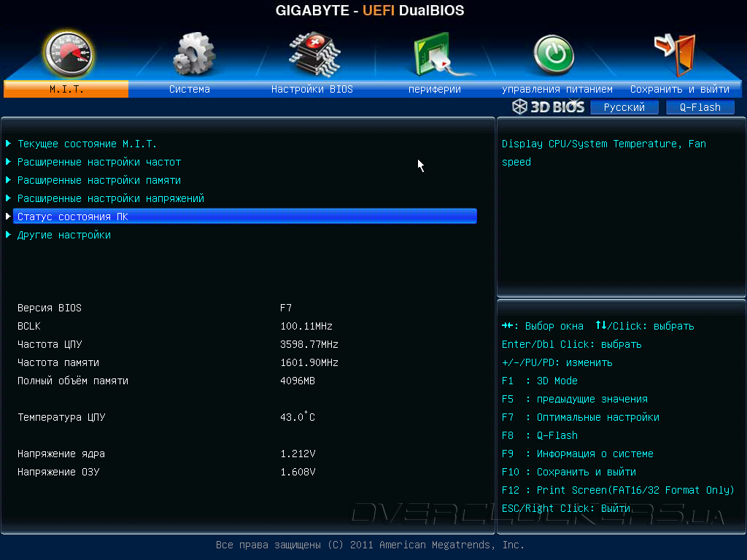Click total memory value 4096MB
747x560 pixels.
click(x=298, y=381)
